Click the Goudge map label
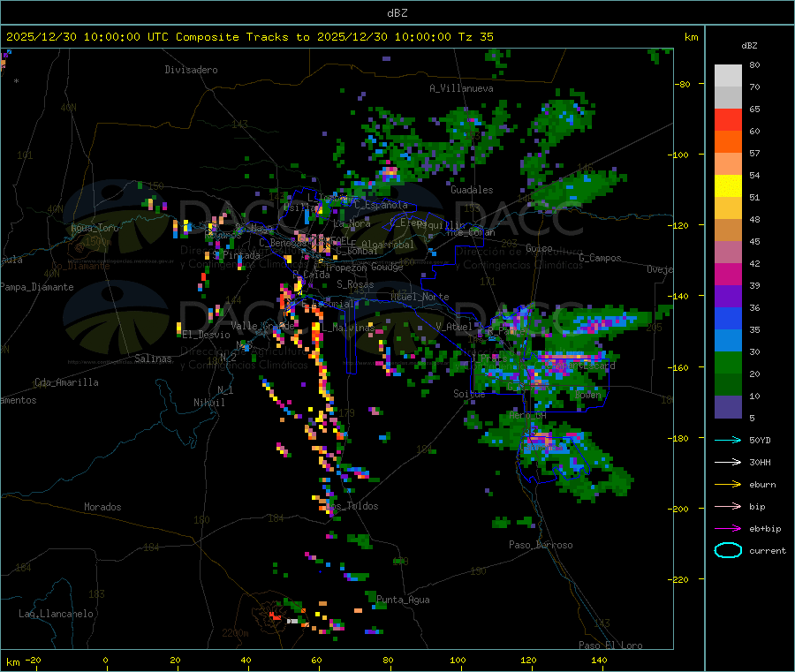This screenshot has width=795, height=672. 387,267
